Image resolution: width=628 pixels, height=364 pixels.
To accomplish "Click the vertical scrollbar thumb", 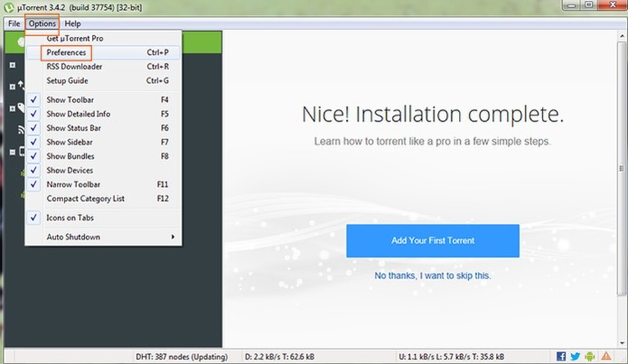I will tap(622, 168).
